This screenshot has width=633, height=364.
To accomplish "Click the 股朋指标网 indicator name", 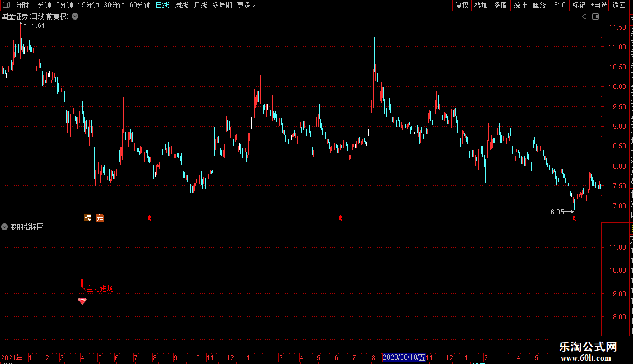I will (27, 227).
